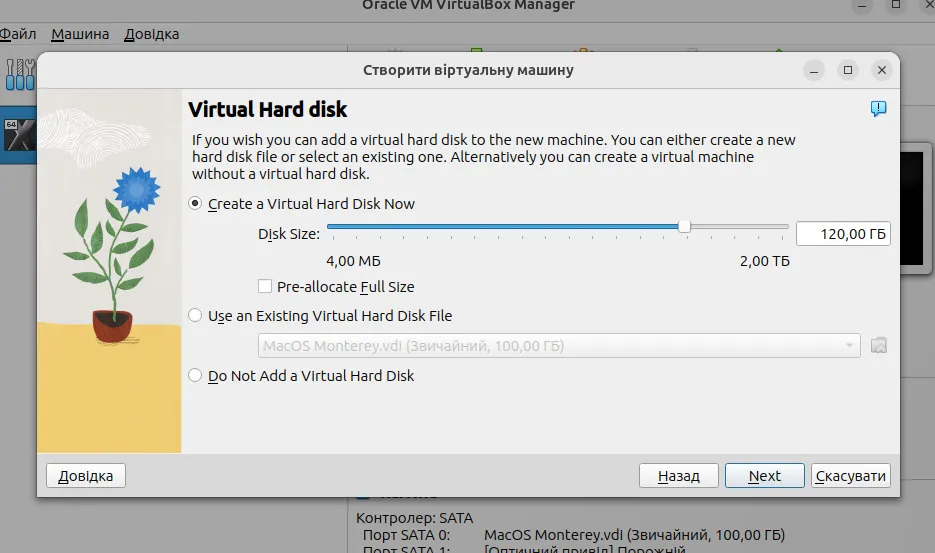Close the Create Virtual Machine dialog
Image resolution: width=935 pixels, height=553 pixels.
click(x=882, y=70)
